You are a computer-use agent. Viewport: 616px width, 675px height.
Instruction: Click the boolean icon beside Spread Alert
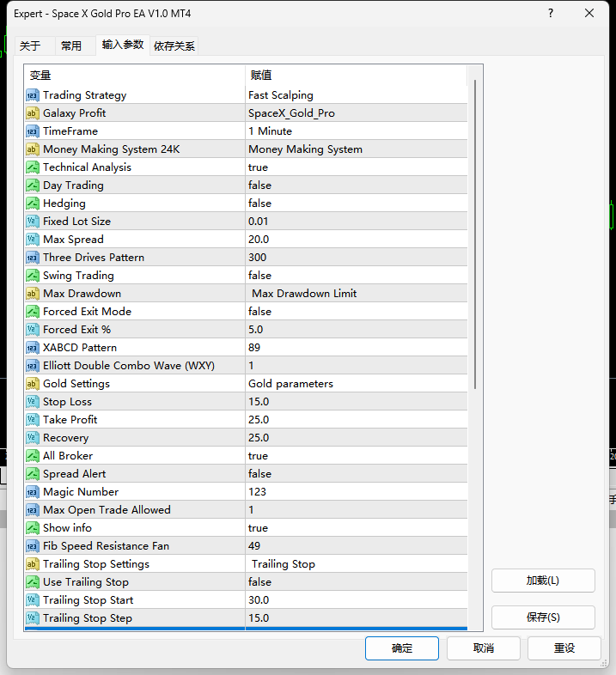(x=33, y=474)
